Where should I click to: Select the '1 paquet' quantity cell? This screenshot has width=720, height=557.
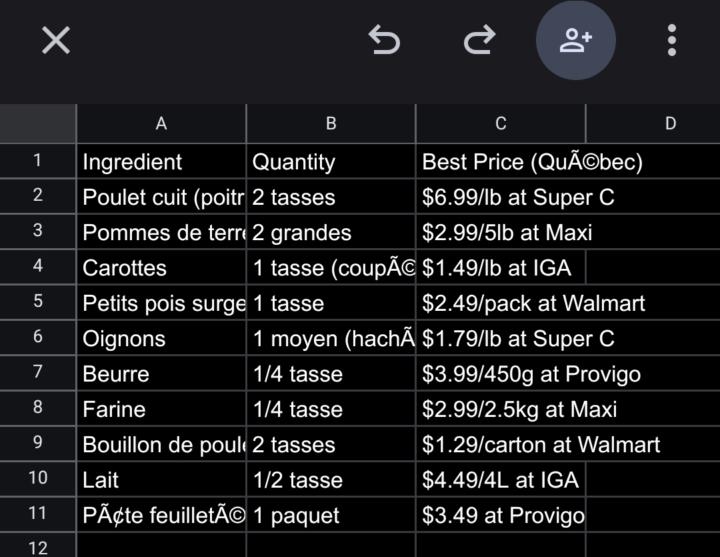pyautogui.click(x=331, y=516)
